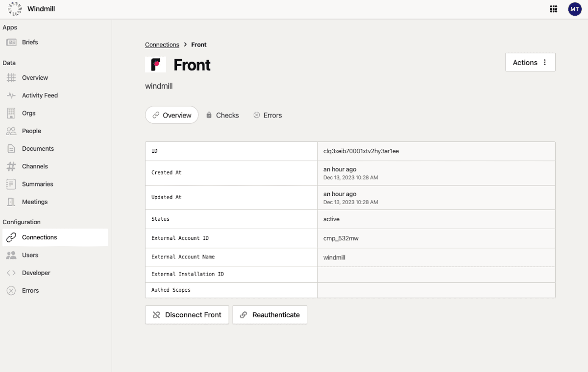Click the Authed Scopes label
Screen dimensions: 588x372
point(171,290)
